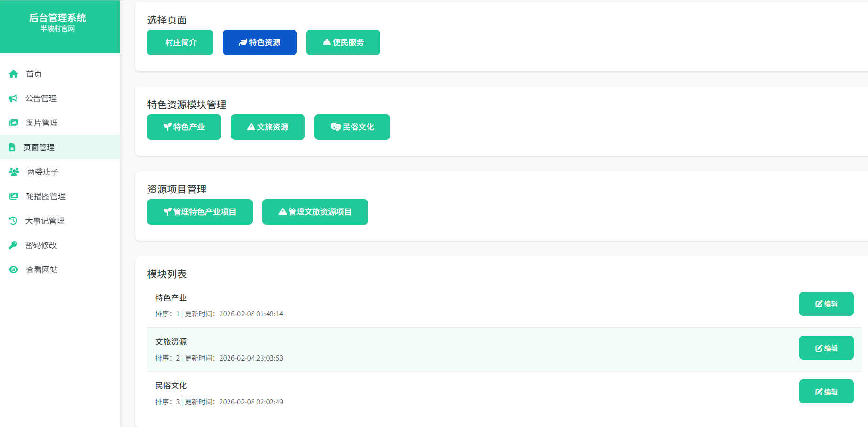Edit the 民俗文化 module row

(x=826, y=392)
